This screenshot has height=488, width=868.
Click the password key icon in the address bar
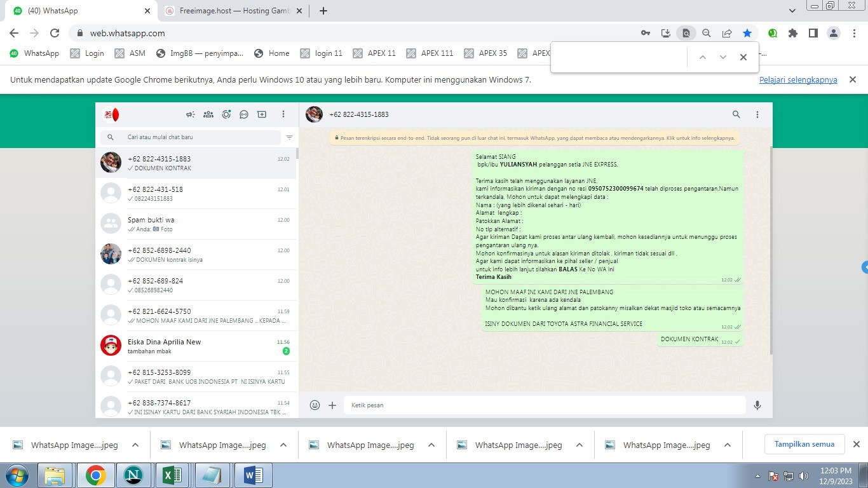coord(645,33)
